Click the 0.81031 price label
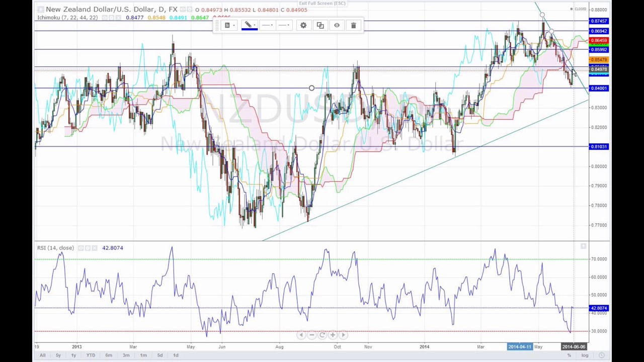This screenshot has width=644, height=362. (x=599, y=147)
